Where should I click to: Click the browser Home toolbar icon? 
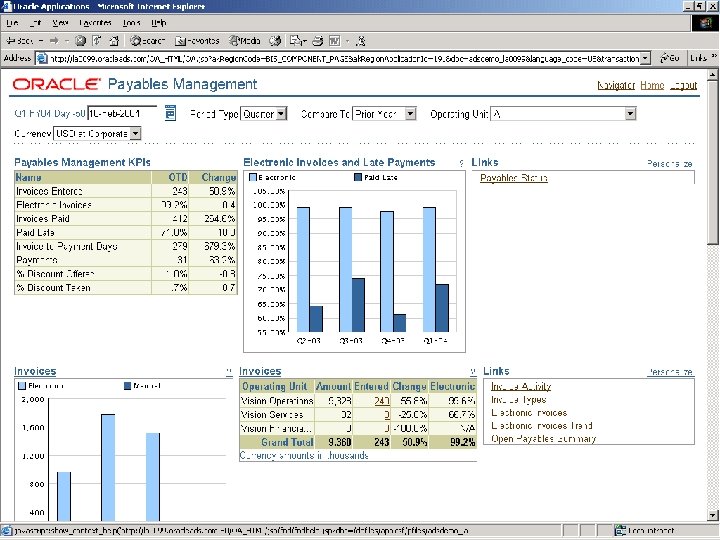click(114, 41)
